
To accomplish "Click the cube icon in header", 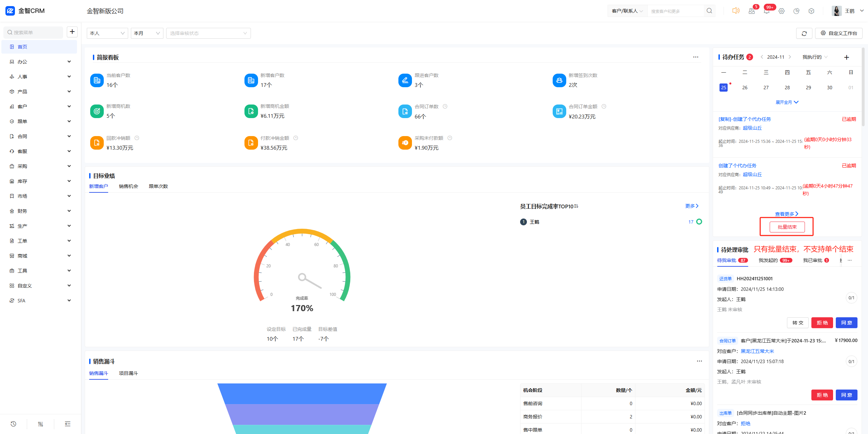I will pos(811,11).
